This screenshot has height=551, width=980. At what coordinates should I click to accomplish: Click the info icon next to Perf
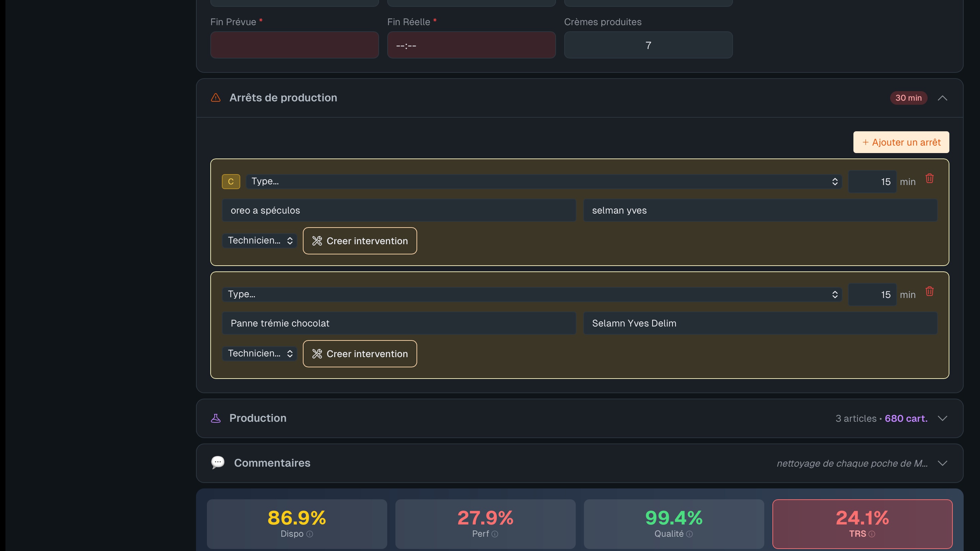pos(494,534)
